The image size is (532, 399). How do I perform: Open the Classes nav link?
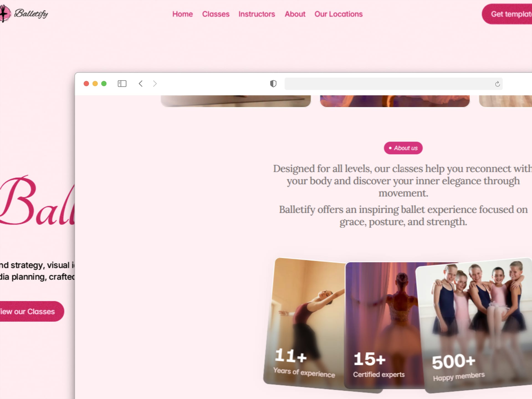tap(216, 14)
